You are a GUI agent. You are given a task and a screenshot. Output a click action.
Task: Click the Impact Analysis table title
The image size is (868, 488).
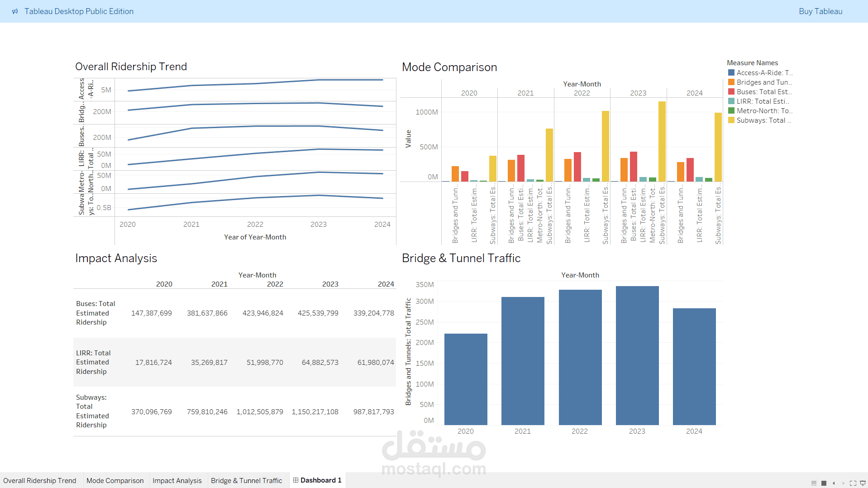click(116, 258)
